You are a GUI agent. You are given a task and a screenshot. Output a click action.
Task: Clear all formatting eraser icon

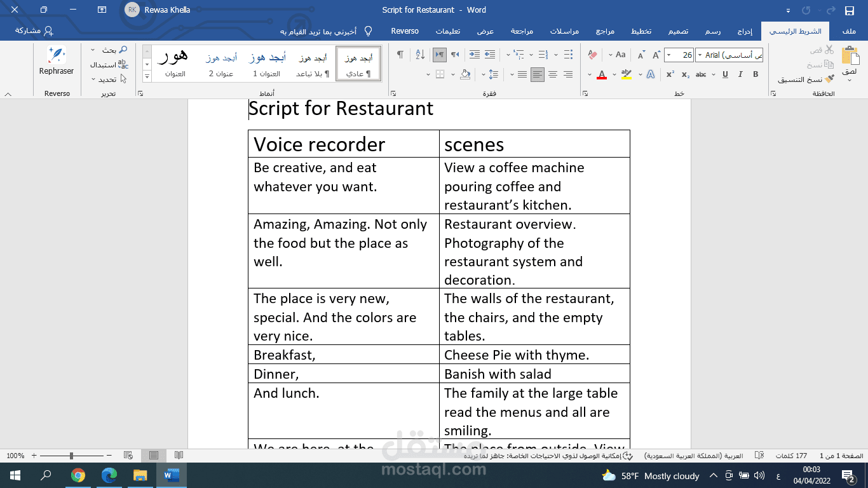click(593, 55)
